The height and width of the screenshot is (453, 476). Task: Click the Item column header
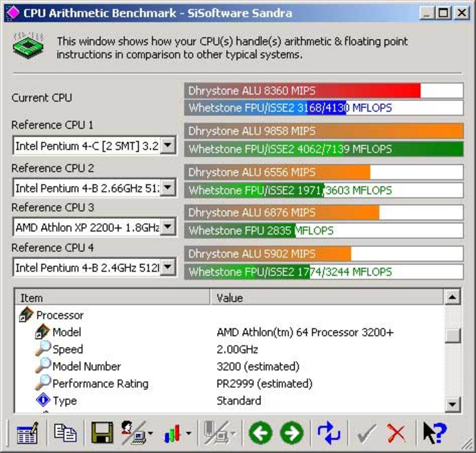pos(112,298)
